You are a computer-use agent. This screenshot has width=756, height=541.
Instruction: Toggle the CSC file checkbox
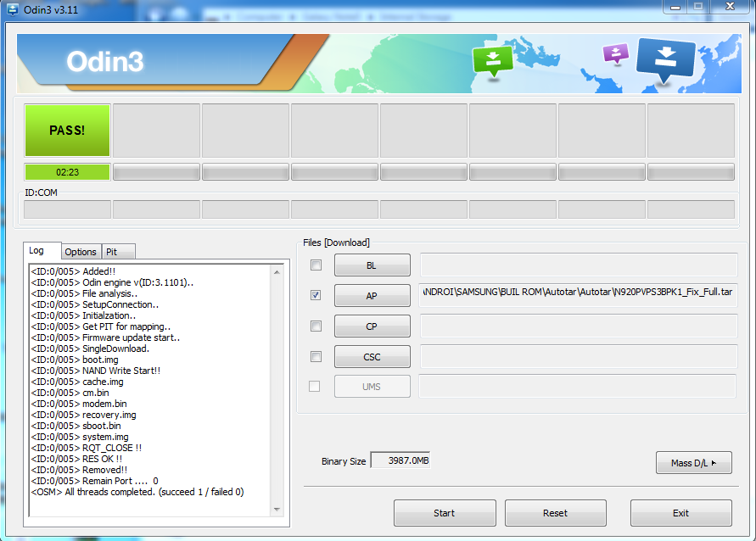pos(316,356)
